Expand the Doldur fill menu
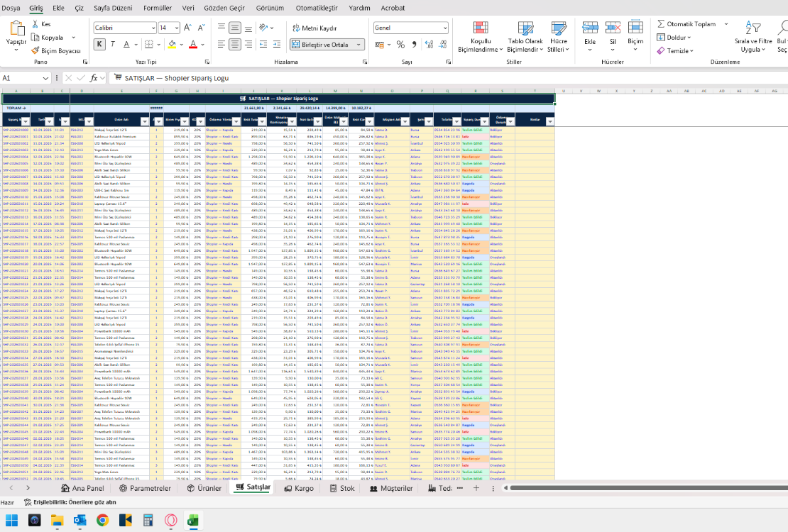This screenshot has height=532, width=788. pos(674,37)
